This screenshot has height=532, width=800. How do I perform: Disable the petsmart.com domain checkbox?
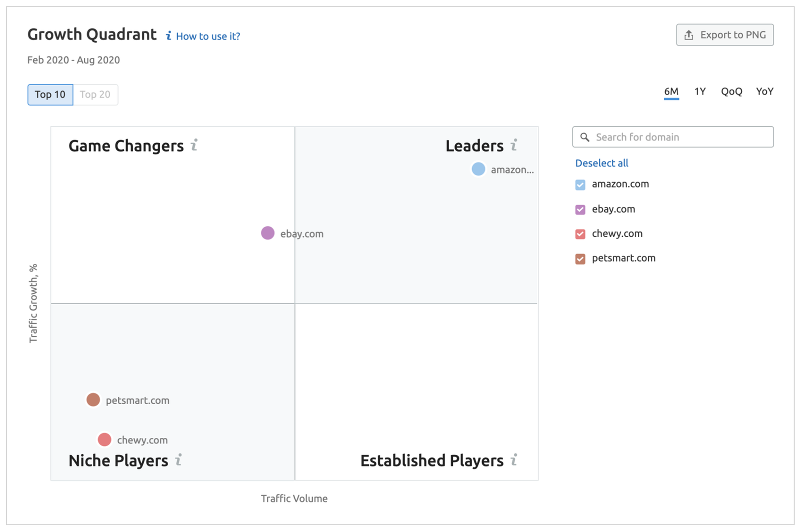[x=579, y=258]
